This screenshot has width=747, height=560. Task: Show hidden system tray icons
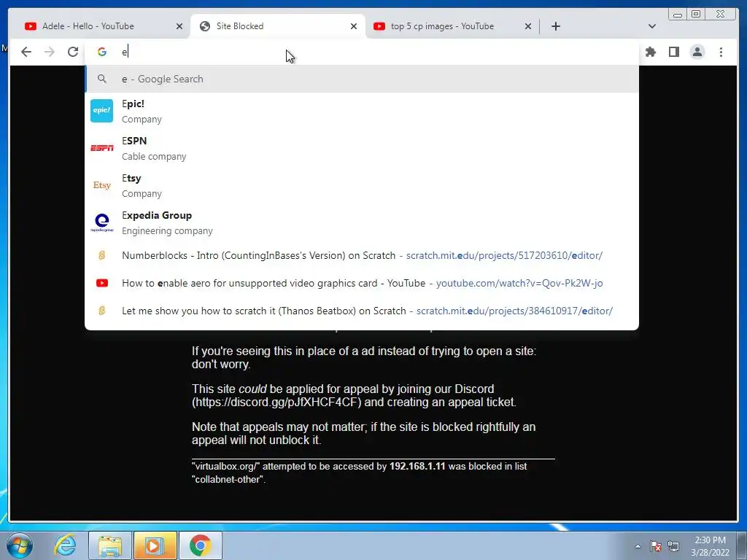coord(638,546)
